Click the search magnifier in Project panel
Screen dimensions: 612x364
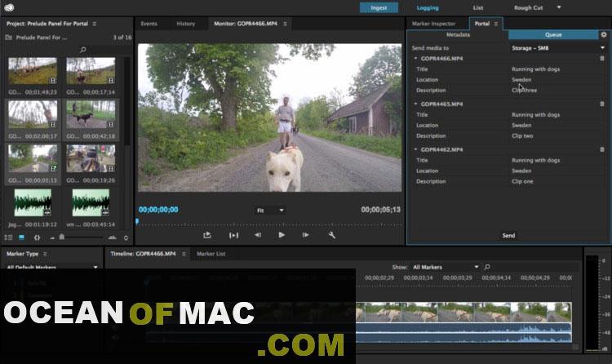(82, 50)
